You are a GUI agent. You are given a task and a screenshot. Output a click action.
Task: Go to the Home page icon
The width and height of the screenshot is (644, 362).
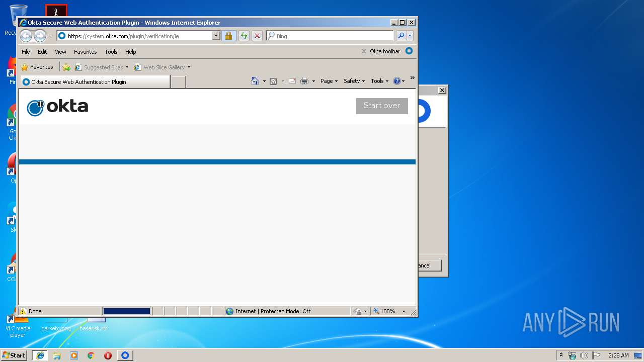pyautogui.click(x=255, y=81)
